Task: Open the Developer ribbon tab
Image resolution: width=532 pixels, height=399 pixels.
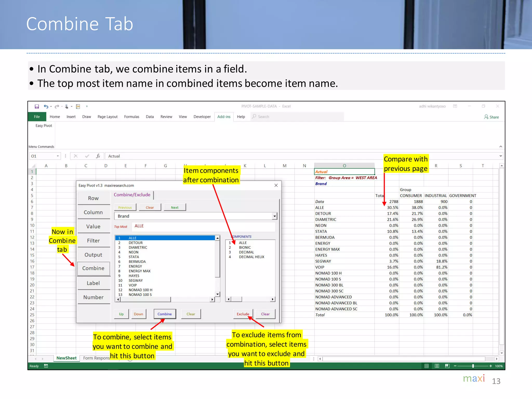Action: 202,117
